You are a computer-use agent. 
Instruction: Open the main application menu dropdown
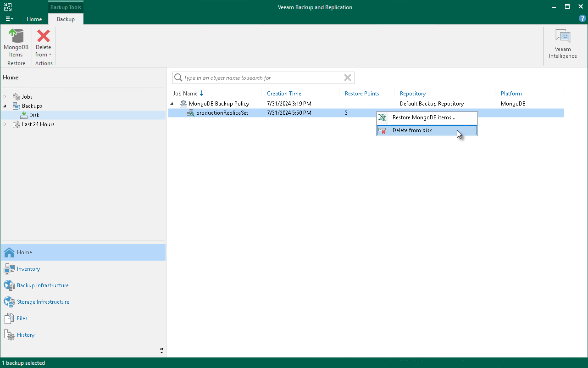point(9,19)
